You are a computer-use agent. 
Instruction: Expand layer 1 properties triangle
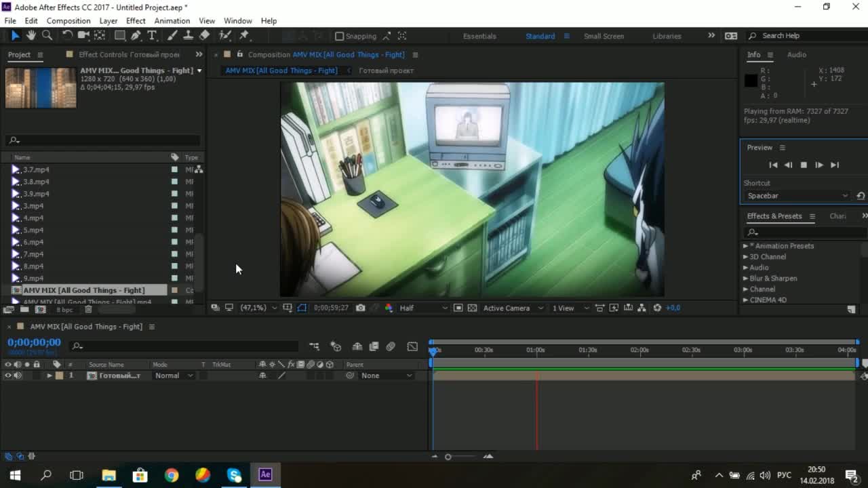pyautogui.click(x=50, y=375)
